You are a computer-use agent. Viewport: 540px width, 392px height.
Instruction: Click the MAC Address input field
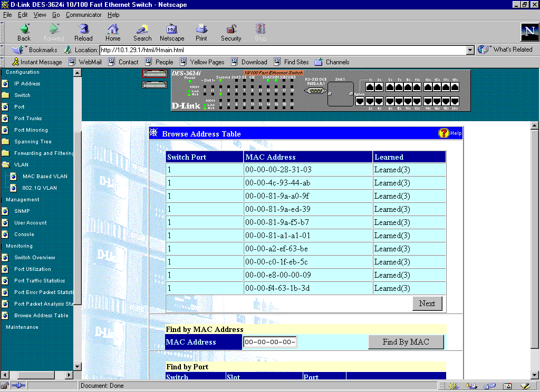point(269,342)
